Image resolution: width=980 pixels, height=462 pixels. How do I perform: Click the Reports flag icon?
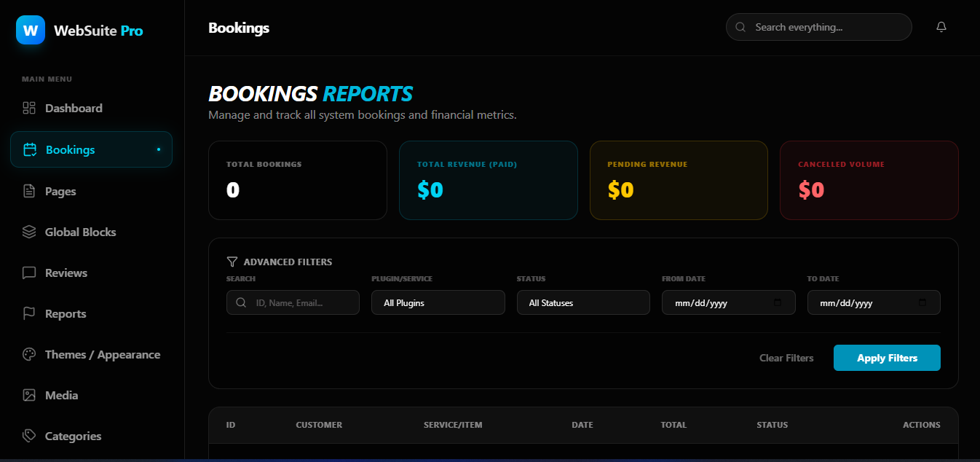point(29,314)
